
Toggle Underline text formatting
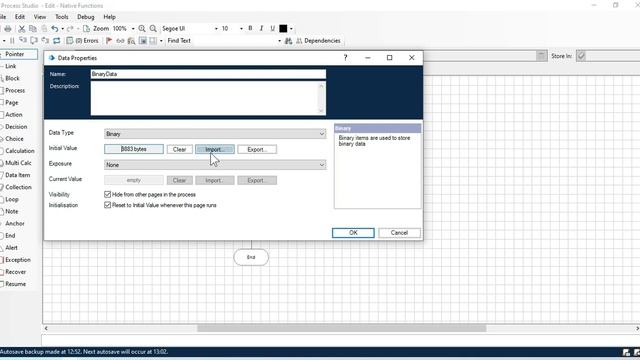272,29
